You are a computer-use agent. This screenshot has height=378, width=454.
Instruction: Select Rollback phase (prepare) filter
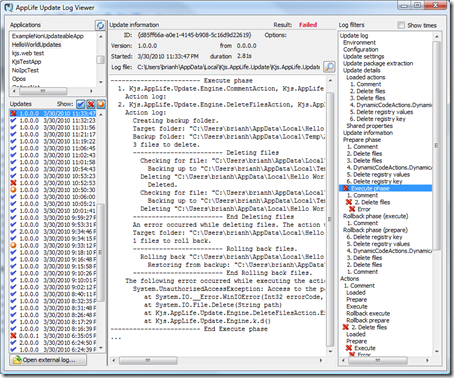[x=375, y=230]
